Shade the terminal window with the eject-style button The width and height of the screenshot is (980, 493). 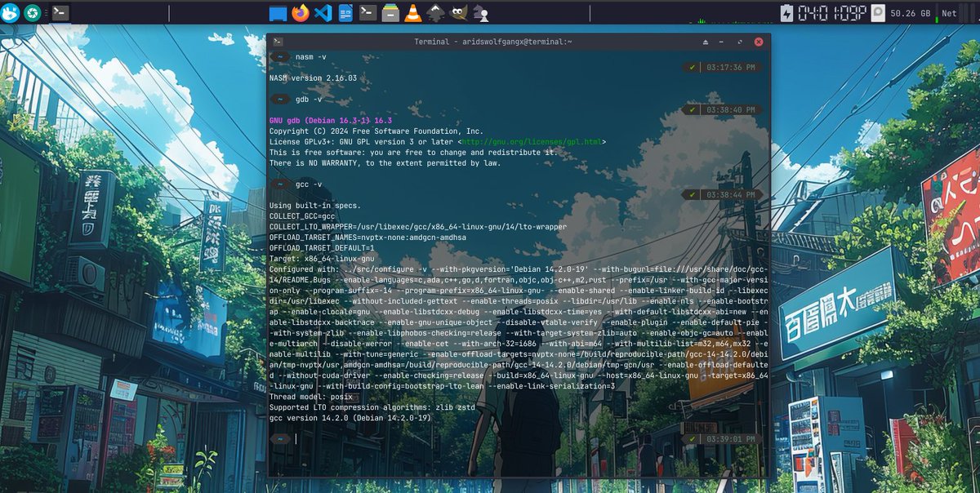706,42
